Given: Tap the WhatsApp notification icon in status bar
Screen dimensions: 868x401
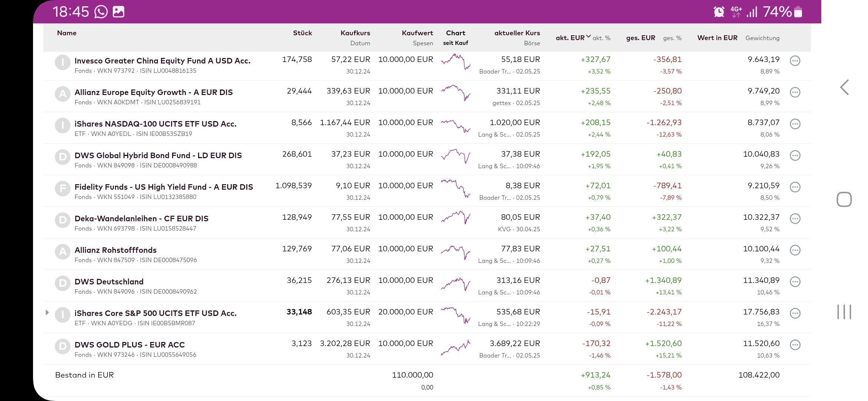Looking at the screenshot, I should click(x=101, y=12).
